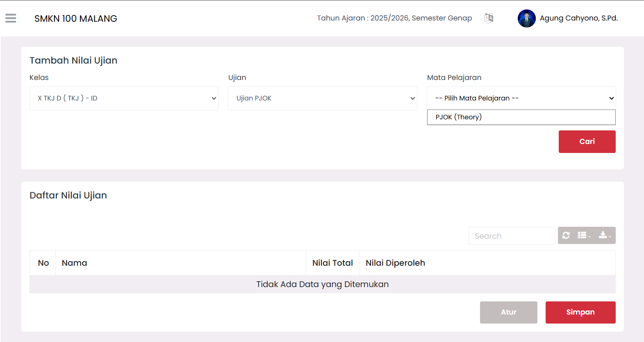Open the Mata Pelajaran dropdown
The width and height of the screenshot is (644, 342).
pyautogui.click(x=521, y=98)
